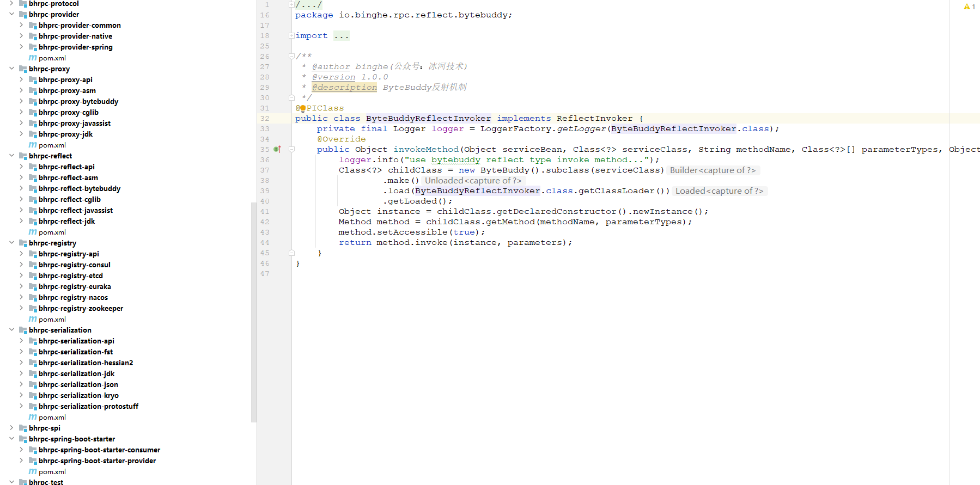
Task: Click the yellow intention bulb near @SPIClass
Action: 303,108
